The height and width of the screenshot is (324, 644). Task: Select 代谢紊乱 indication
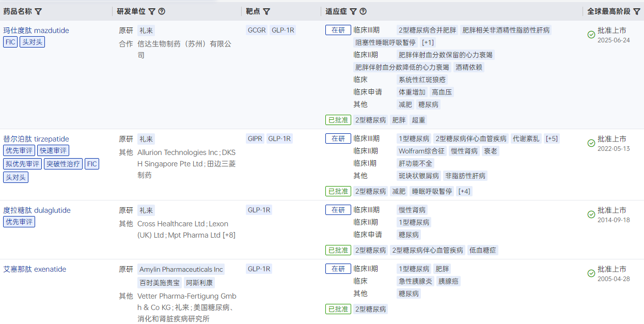point(526,138)
